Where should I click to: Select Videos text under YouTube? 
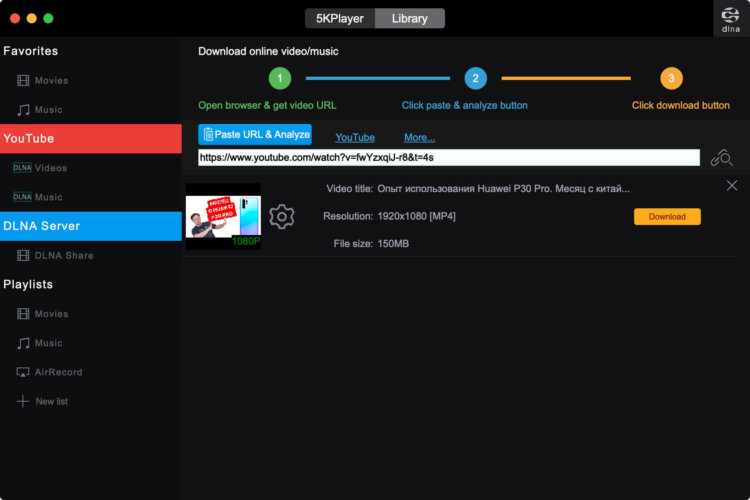51,168
